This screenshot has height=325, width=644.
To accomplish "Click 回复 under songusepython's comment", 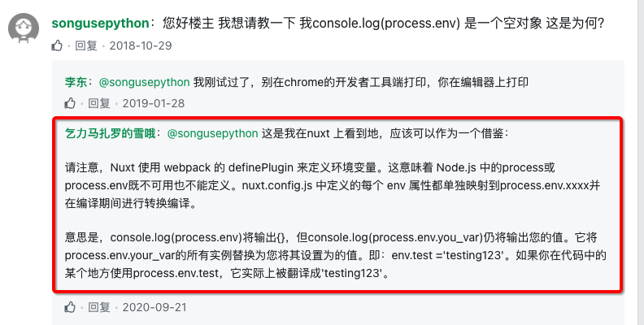I will tap(86, 45).
